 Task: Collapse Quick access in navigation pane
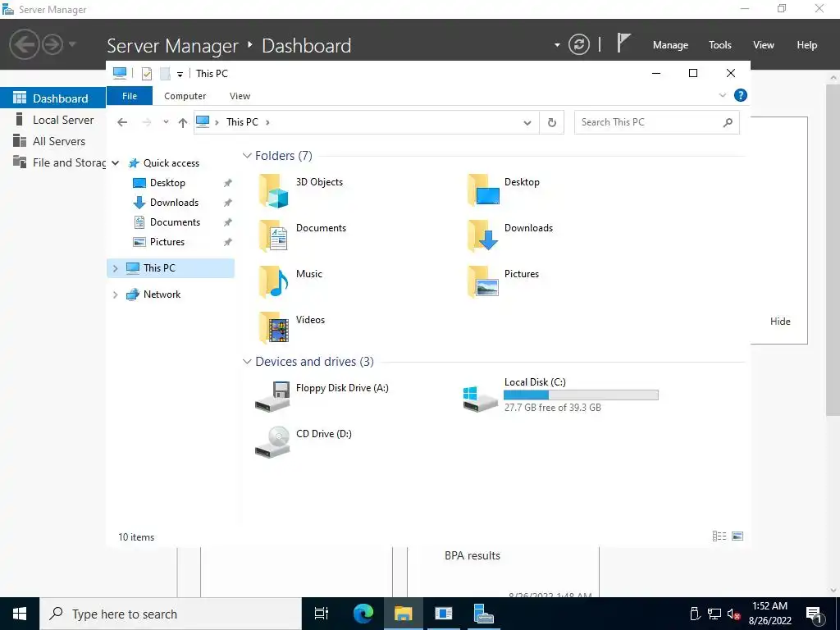click(115, 163)
